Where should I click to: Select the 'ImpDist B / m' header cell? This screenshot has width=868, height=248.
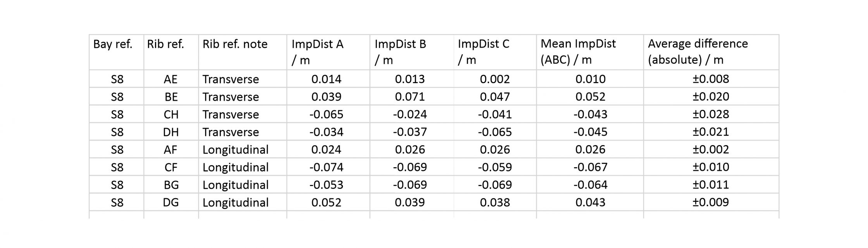pos(412,52)
